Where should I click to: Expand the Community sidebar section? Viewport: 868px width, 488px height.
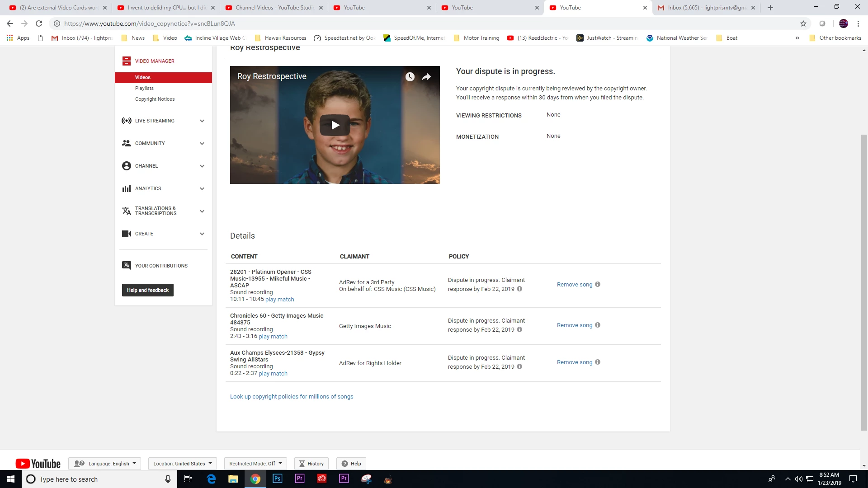(x=202, y=143)
